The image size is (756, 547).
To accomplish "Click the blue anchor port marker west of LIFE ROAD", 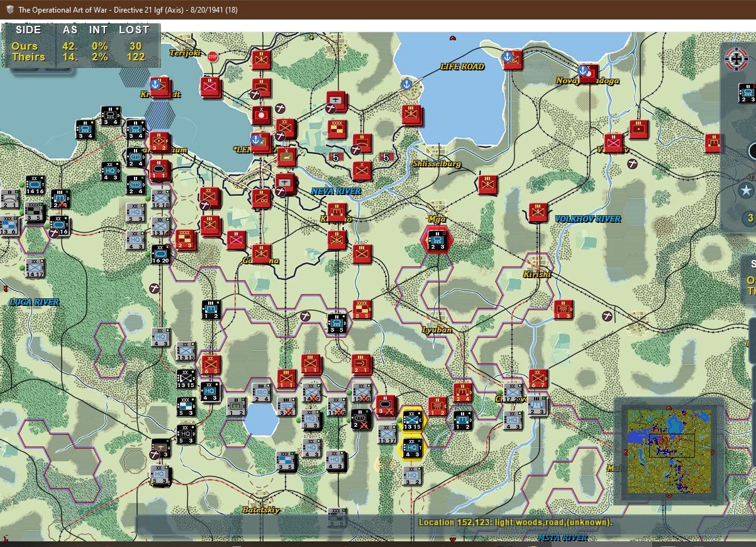I will click(x=406, y=83).
